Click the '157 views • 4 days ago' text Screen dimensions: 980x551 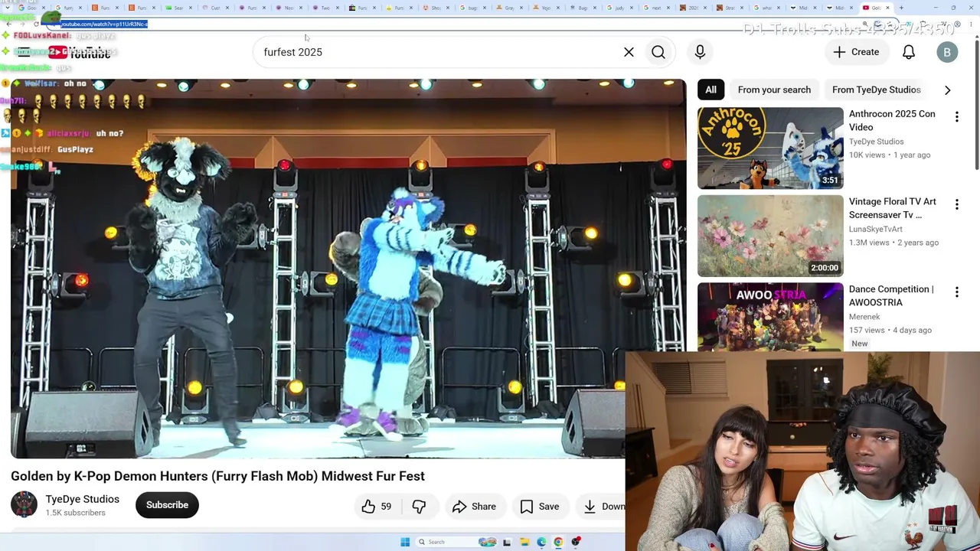[890, 330]
